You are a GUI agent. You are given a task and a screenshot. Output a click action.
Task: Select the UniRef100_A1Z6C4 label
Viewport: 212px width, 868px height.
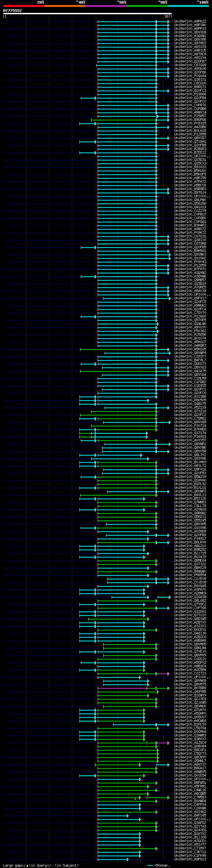(190, 742)
